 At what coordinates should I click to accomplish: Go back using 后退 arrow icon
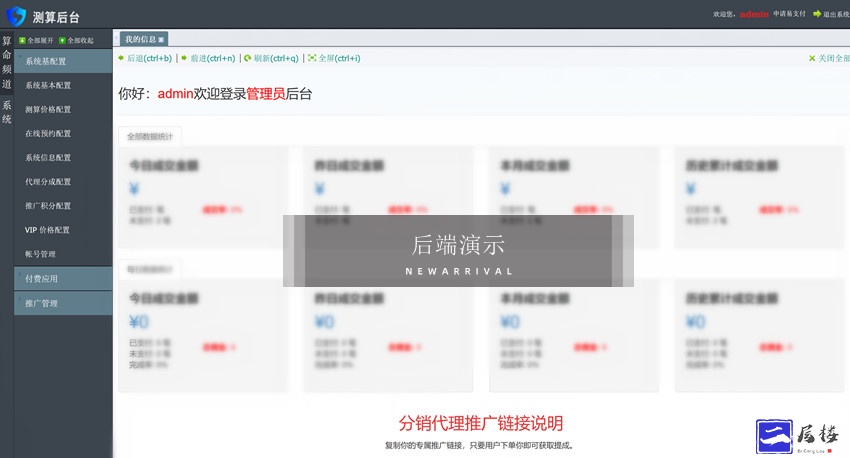click(121, 58)
